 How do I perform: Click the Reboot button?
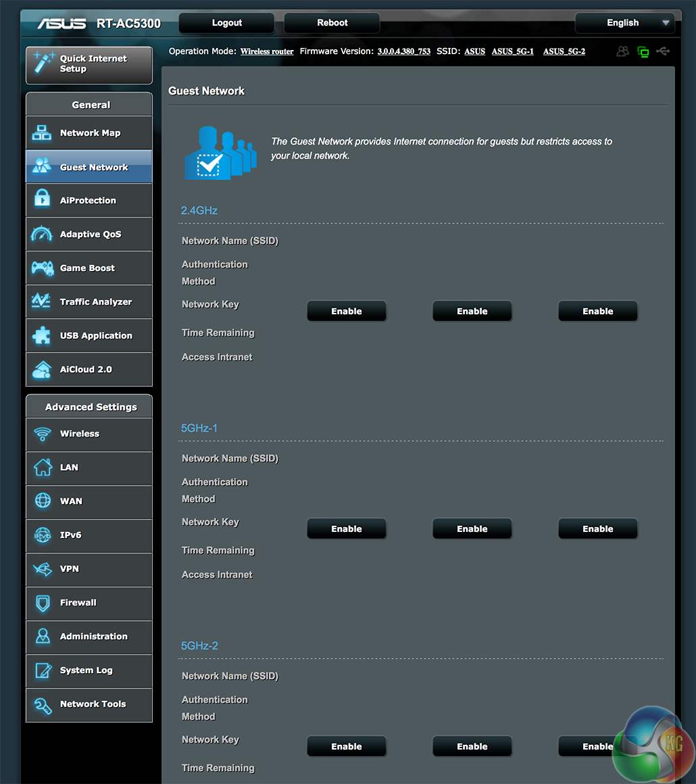pos(332,23)
